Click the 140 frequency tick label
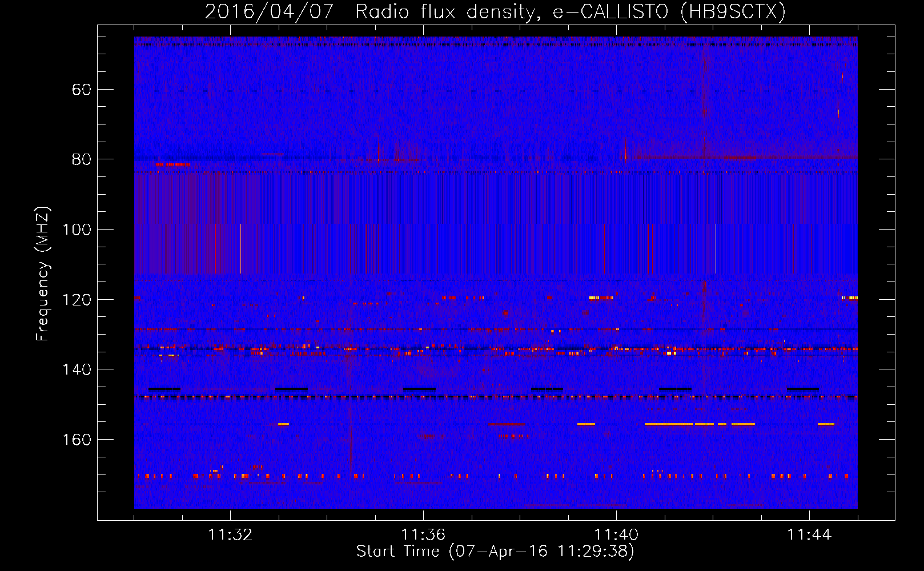The height and width of the screenshot is (571, 924). pos(77,369)
